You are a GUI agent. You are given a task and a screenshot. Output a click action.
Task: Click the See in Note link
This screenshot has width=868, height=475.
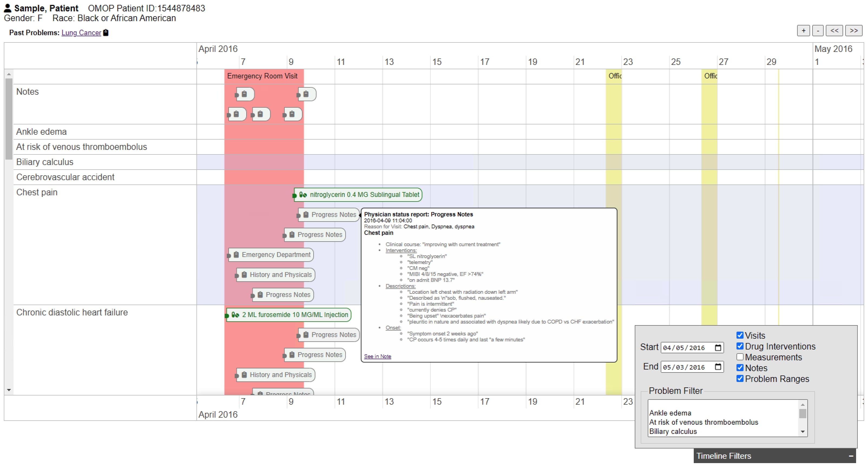coord(377,357)
